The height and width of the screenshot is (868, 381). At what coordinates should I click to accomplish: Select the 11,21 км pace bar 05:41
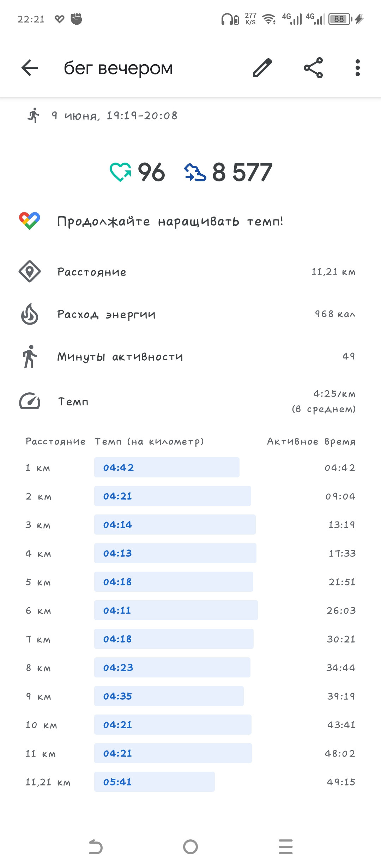coord(155,782)
